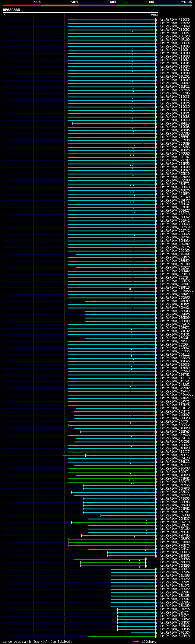Screen dimensions: 195x644
Task: Open hit UniRef100_A9PEP7
Action: point(175,33)
